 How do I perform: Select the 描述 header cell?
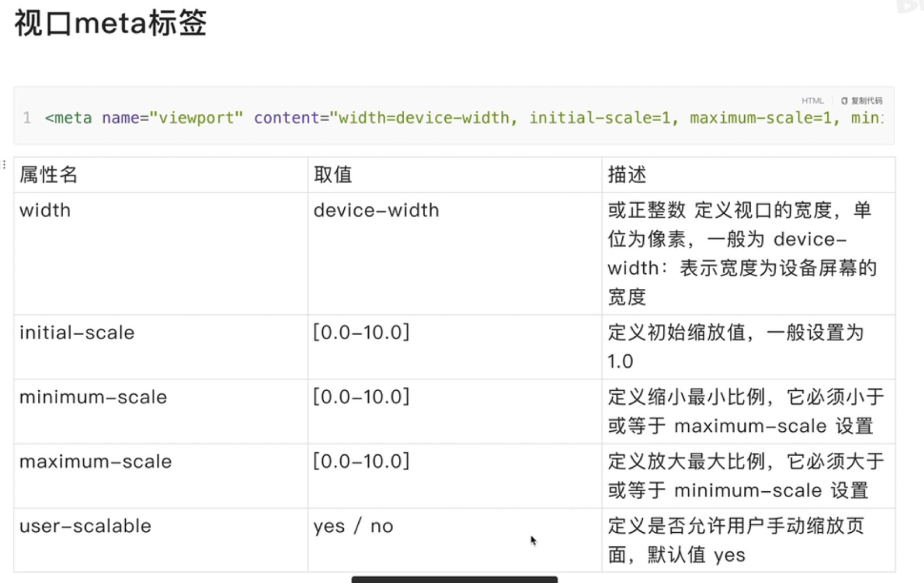pos(749,175)
